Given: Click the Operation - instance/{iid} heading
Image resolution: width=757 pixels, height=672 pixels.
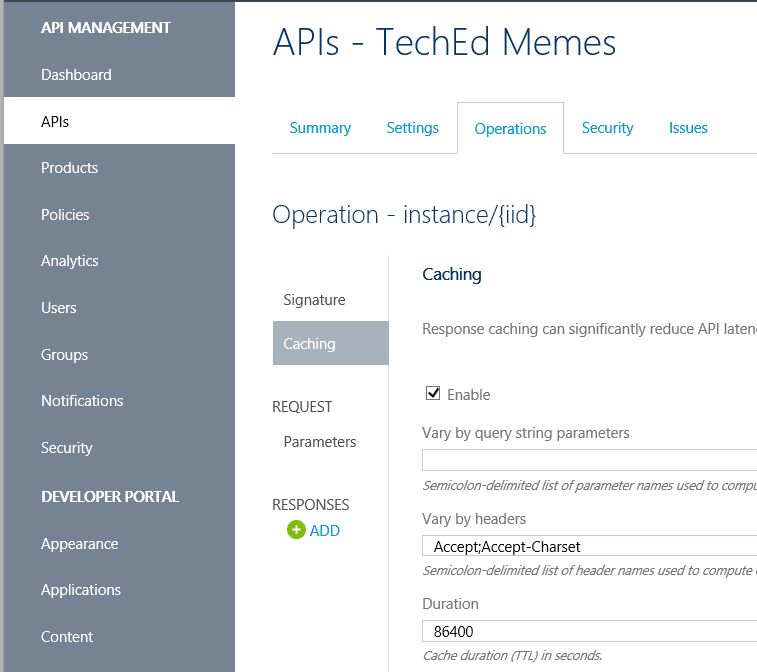Looking at the screenshot, I should pyautogui.click(x=404, y=214).
